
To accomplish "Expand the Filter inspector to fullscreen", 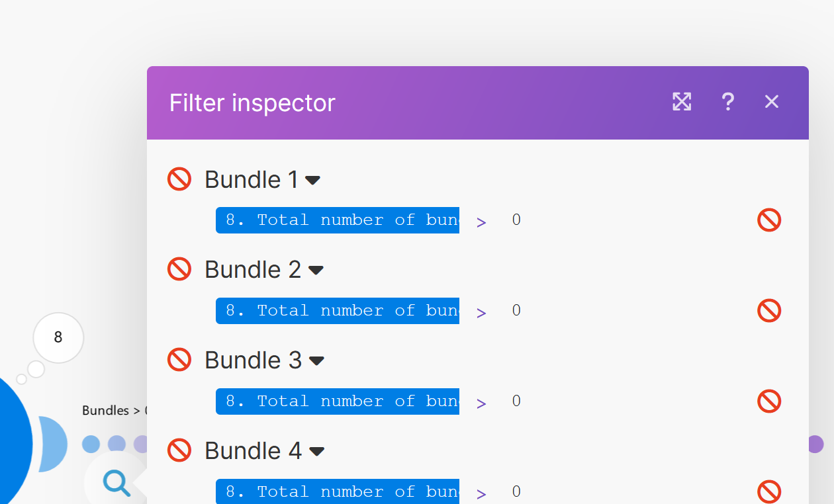I will tap(682, 102).
